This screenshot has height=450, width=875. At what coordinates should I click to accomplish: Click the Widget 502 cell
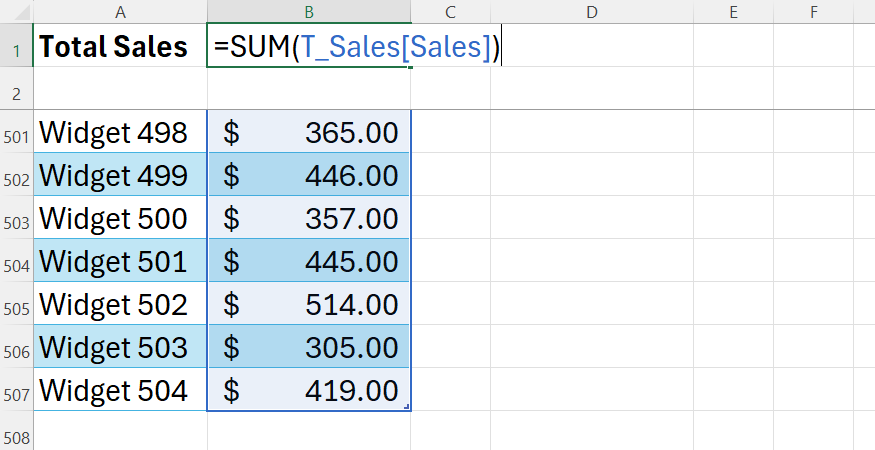120,304
